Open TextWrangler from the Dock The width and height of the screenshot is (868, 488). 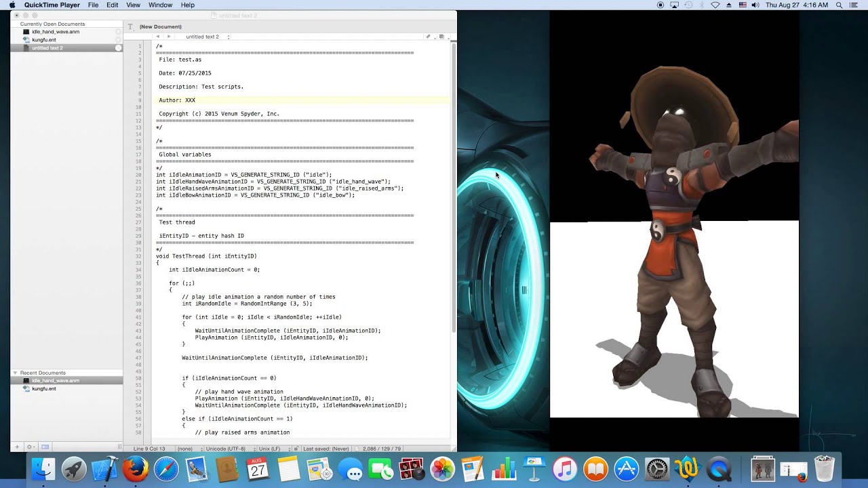pos(687,469)
